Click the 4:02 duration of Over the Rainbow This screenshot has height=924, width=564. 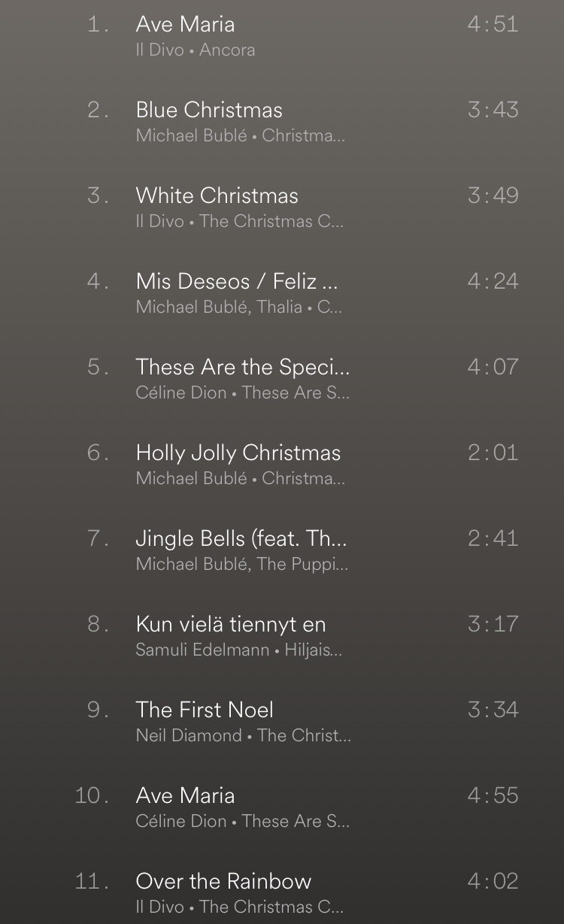493,881
